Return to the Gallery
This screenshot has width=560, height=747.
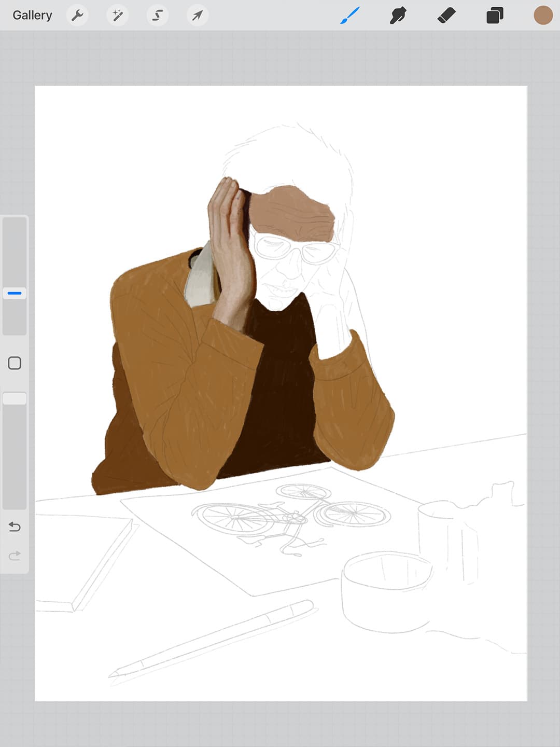[32, 16]
